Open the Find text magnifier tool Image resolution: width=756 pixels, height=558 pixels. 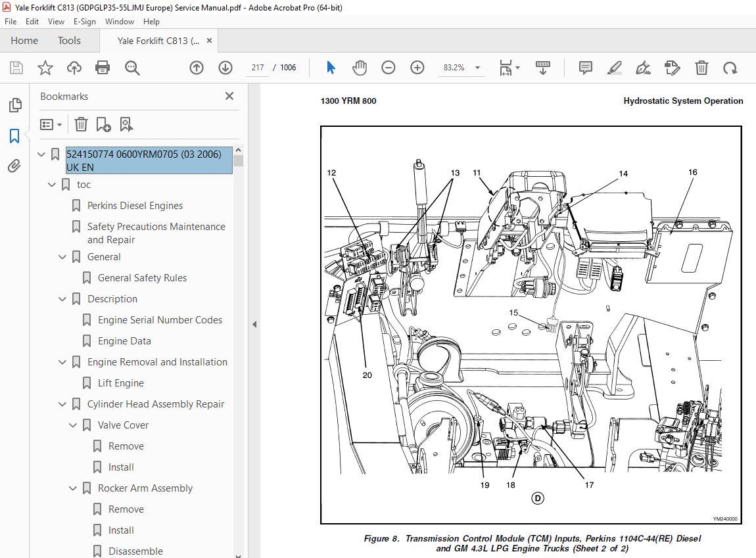[x=132, y=68]
